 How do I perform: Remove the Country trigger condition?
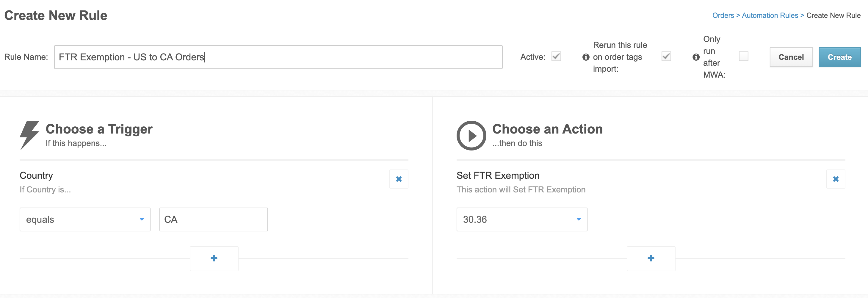[x=399, y=179]
